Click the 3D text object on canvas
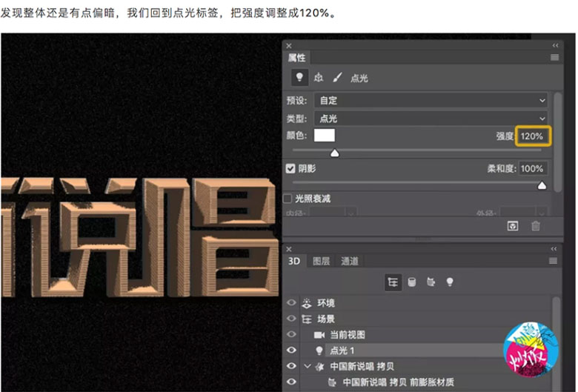578x392 pixels. (139, 237)
